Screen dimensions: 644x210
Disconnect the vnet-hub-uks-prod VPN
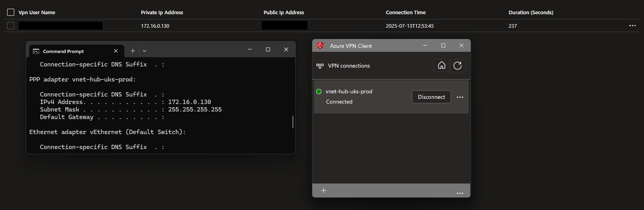click(x=431, y=97)
